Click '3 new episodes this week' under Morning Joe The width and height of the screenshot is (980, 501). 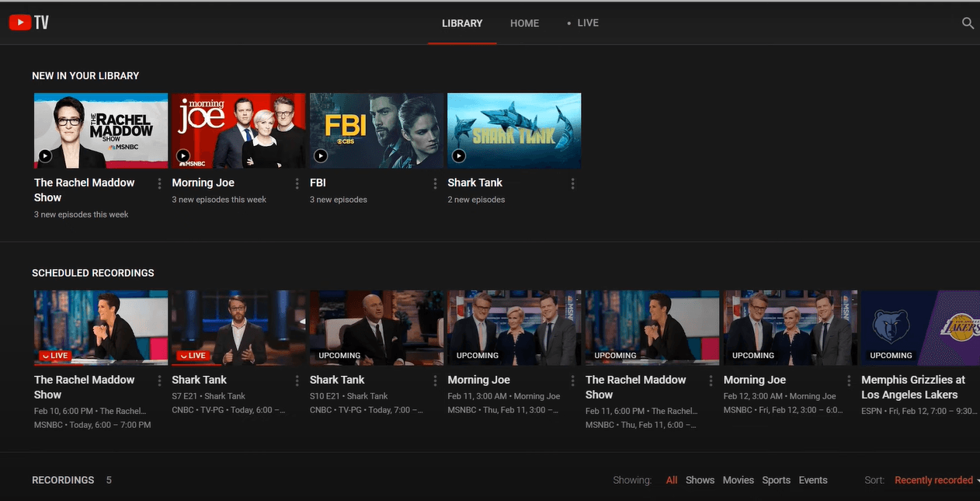[x=219, y=200]
